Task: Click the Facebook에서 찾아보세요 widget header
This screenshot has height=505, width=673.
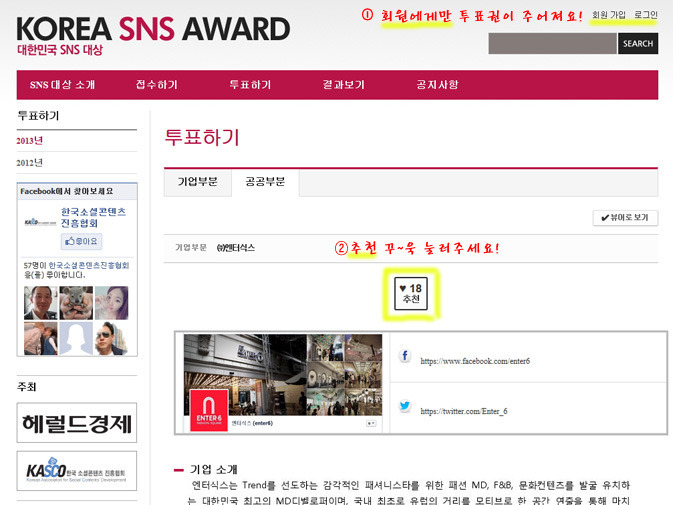Action: click(x=77, y=191)
